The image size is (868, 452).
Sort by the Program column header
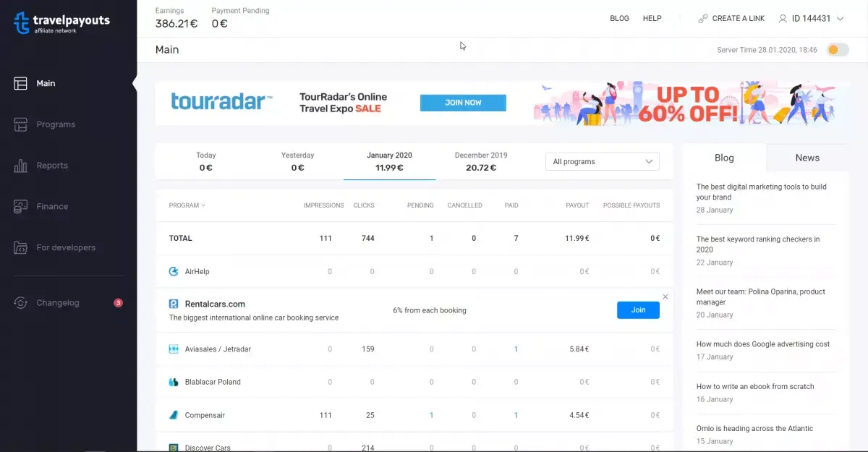click(x=187, y=205)
